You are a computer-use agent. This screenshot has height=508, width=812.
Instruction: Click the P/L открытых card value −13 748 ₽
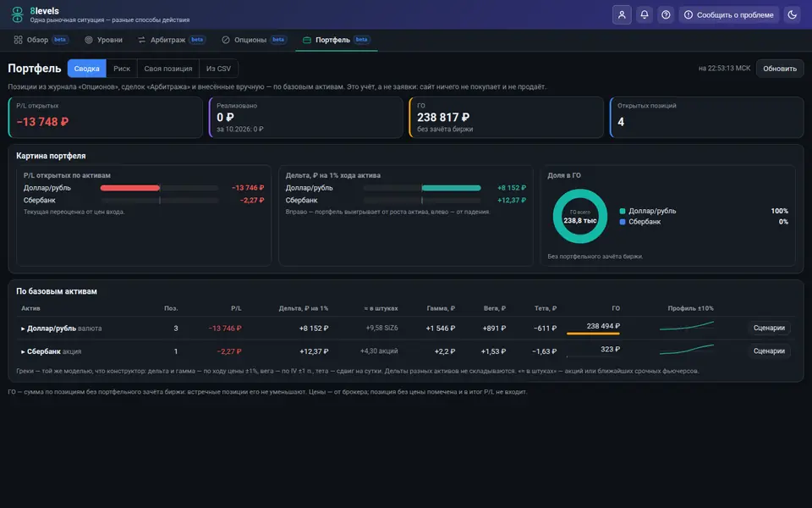(x=42, y=122)
